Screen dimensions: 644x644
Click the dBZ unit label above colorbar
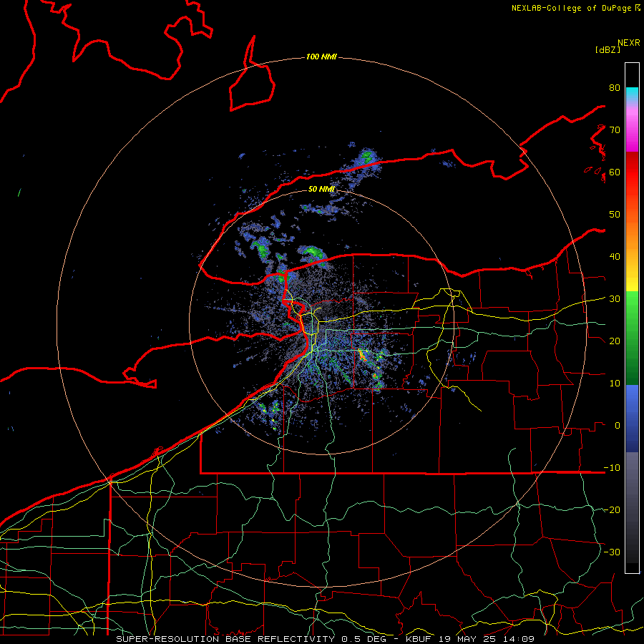point(608,49)
